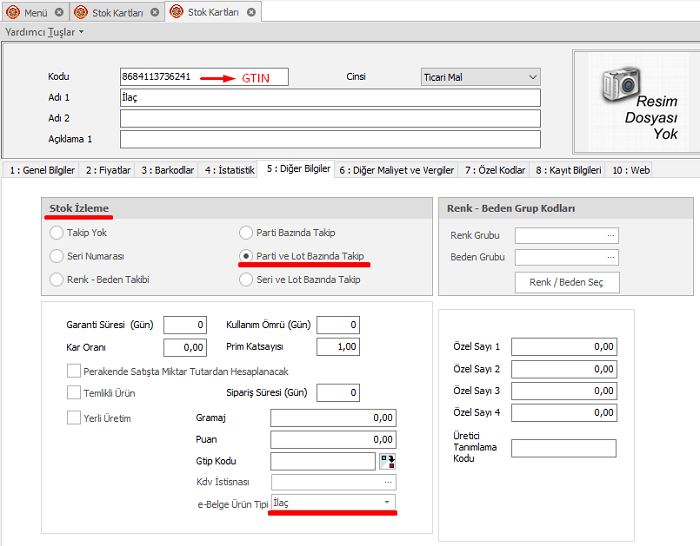Open the Beden Grubu ellipsis lookup

(x=611, y=258)
